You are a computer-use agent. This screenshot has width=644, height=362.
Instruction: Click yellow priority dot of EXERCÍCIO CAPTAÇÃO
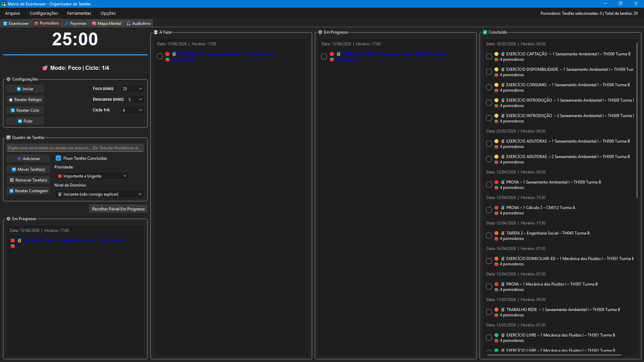pyautogui.click(x=496, y=54)
